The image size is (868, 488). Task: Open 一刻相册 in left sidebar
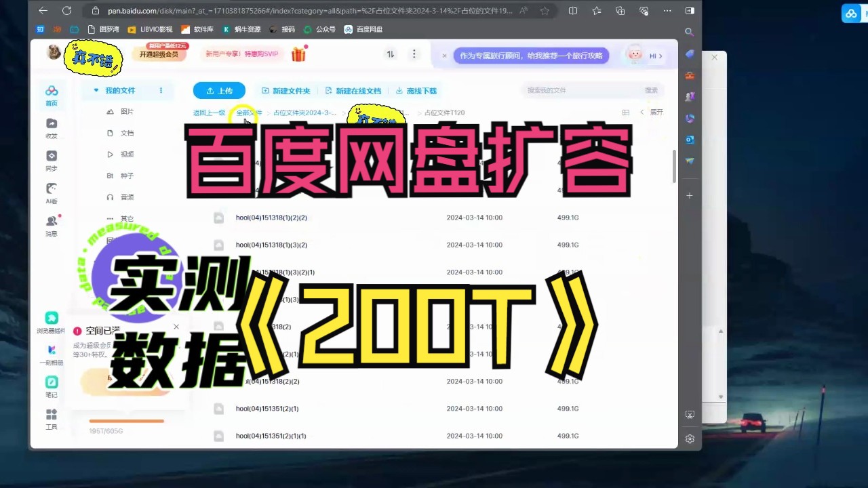(52, 355)
